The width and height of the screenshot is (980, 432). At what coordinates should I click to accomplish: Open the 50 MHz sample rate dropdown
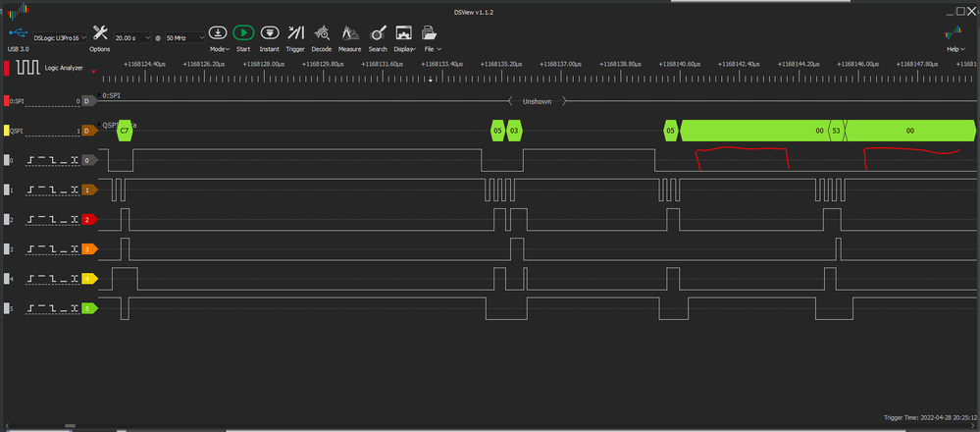[185, 37]
